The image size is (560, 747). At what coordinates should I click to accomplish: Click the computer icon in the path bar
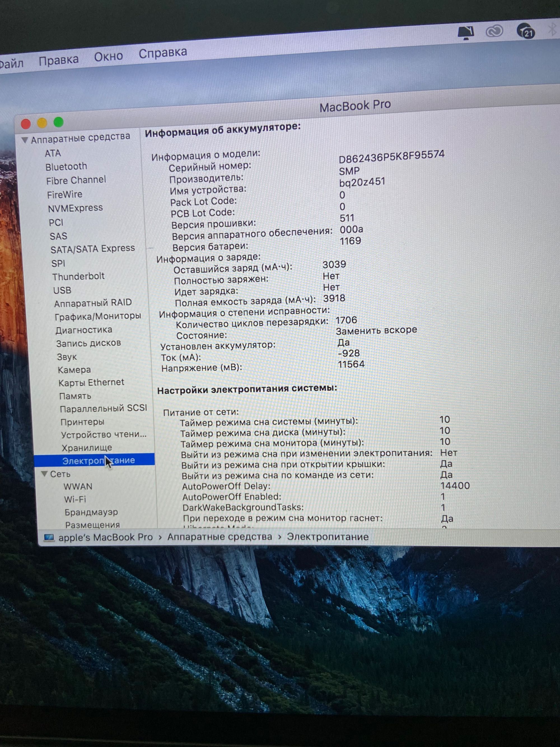(x=49, y=537)
